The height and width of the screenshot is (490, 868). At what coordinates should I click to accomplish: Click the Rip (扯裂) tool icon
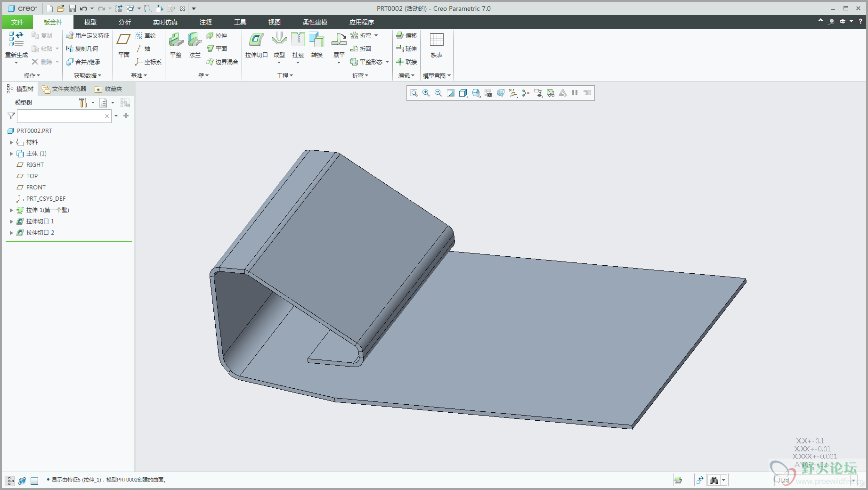click(298, 40)
